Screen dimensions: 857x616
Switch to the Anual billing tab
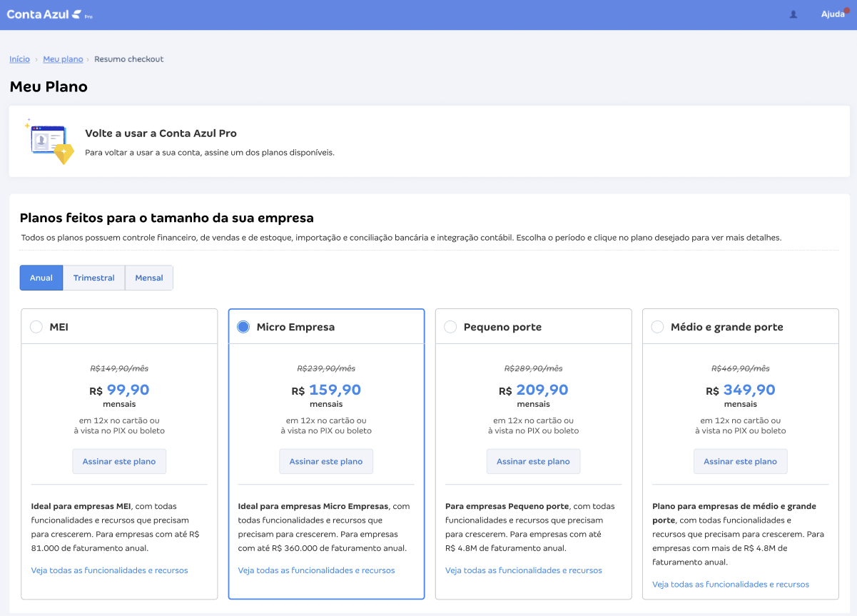click(41, 278)
